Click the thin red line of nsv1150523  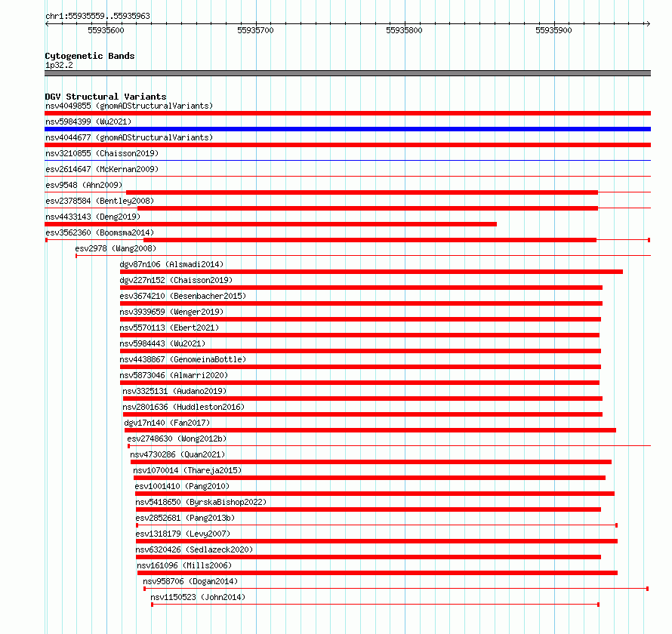pos(375,605)
